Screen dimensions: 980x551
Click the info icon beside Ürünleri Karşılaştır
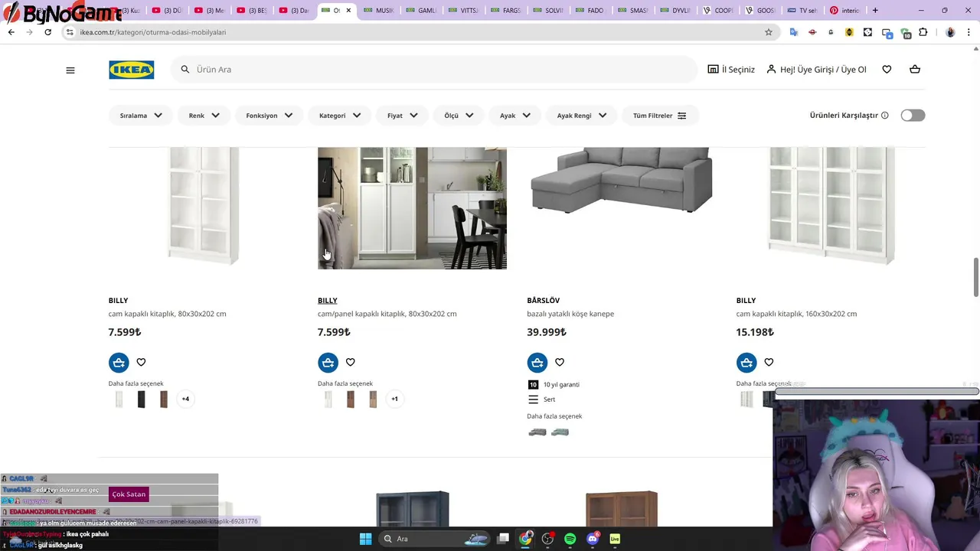(x=884, y=116)
